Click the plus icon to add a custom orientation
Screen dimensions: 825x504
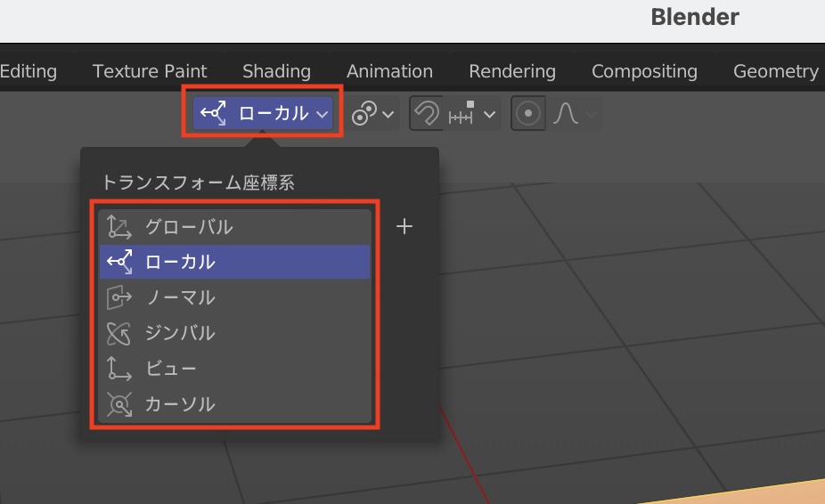pos(404,227)
